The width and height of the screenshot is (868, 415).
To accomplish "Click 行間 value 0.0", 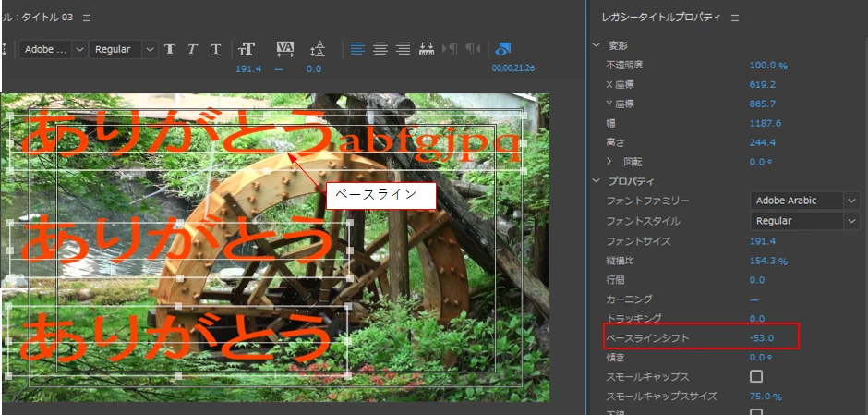I will tap(757, 280).
